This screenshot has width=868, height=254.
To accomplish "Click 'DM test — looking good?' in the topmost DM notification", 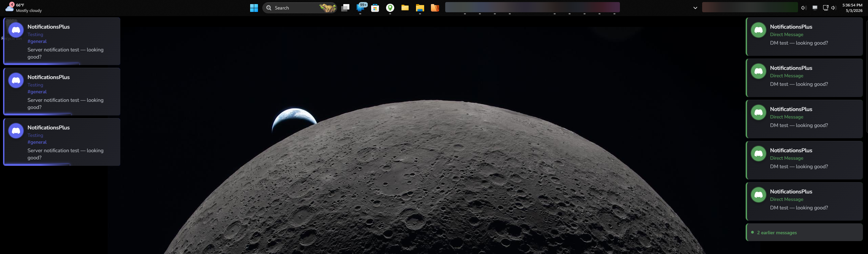I will (799, 43).
